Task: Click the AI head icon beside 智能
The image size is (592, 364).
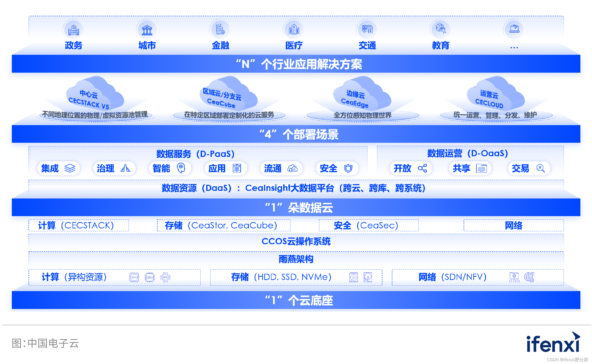Action: (181, 168)
